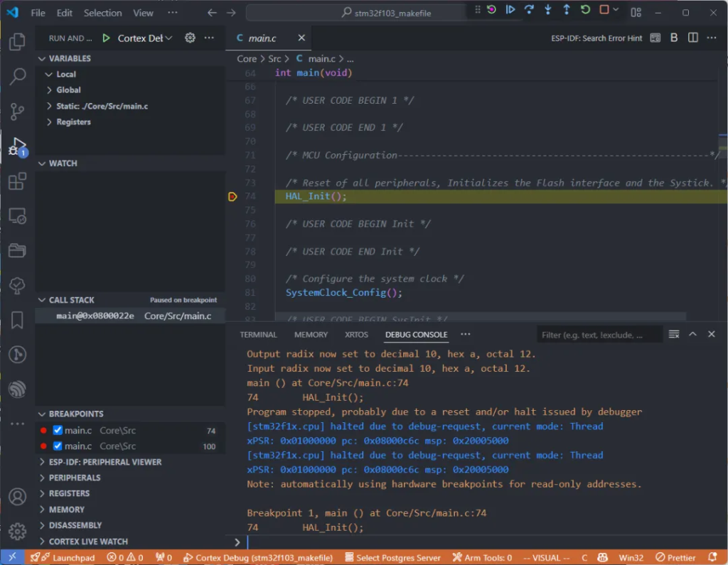
Task: Uncheck the main.c line 74 breakpoint
Action: tap(58, 431)
